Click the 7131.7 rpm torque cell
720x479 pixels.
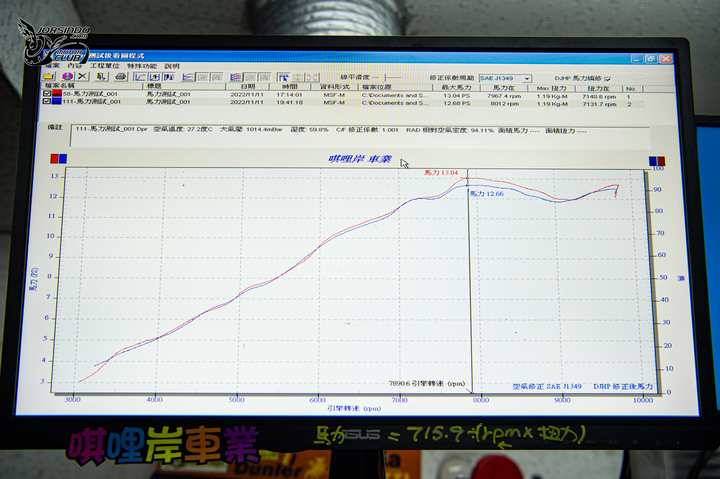[599, 104]
